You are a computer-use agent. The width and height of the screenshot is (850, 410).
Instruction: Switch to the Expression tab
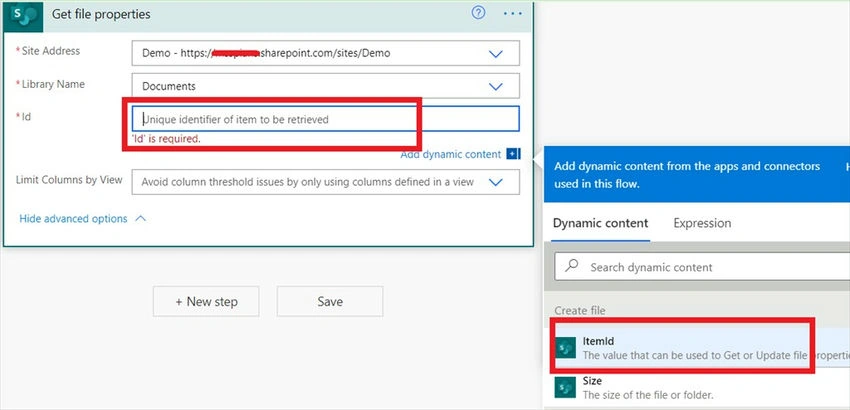(702, 223)
